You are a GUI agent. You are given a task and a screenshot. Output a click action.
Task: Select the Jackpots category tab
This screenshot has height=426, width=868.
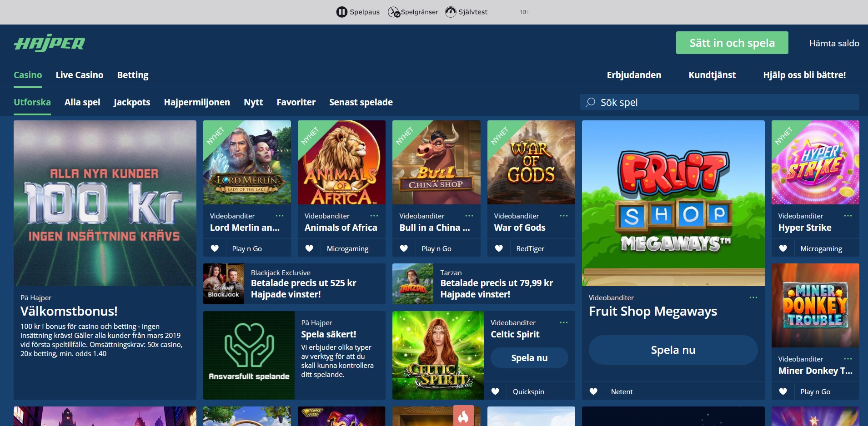[x=132, y=102]
